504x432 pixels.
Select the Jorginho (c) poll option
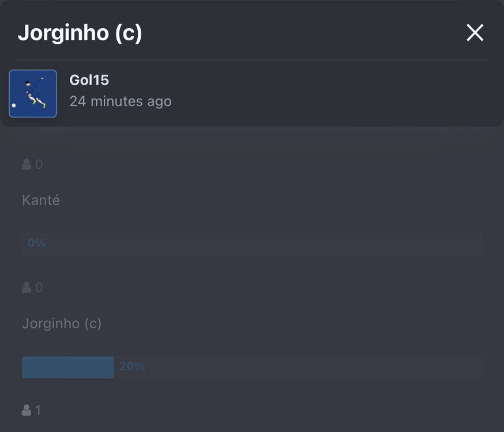(x=62, y=324)
